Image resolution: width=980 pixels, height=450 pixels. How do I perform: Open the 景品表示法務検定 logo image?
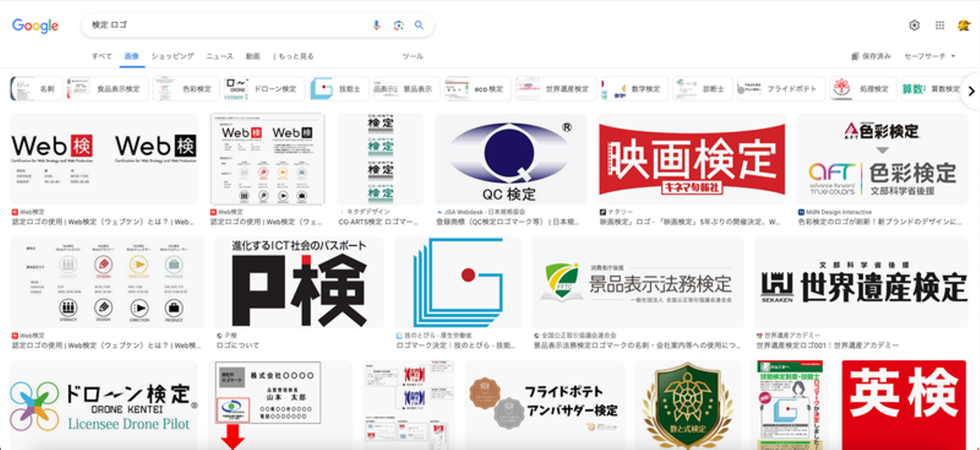pos(638,283)
